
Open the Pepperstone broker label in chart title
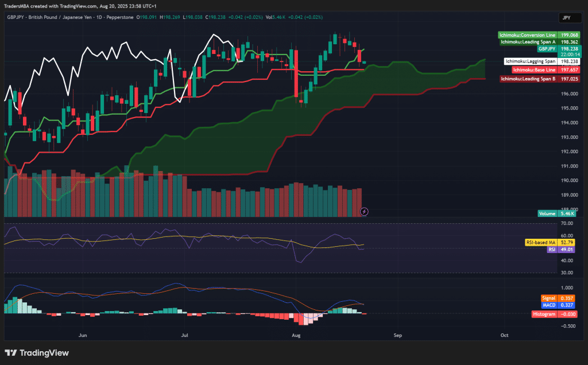point(118,17)
